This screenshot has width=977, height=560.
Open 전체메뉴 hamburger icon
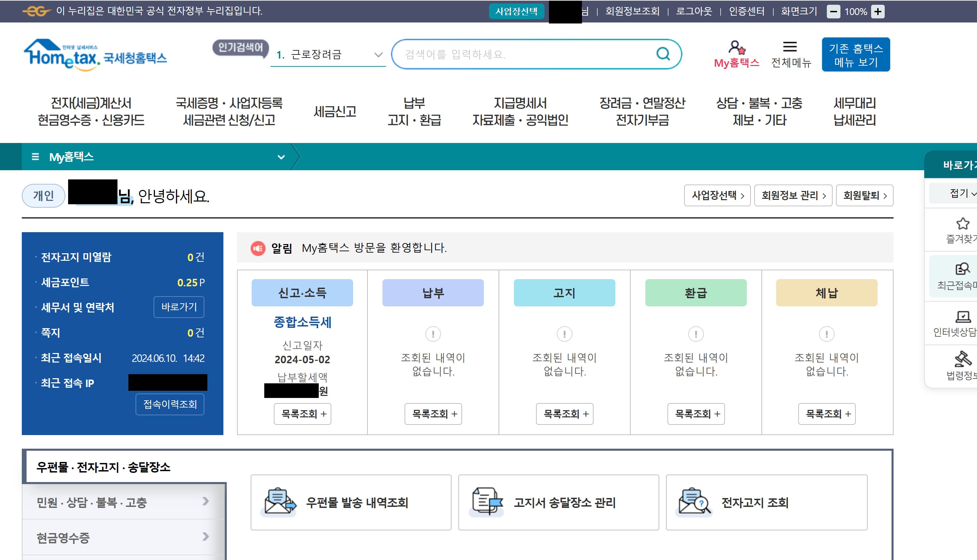pyautogui.click(x=790, y=47)
